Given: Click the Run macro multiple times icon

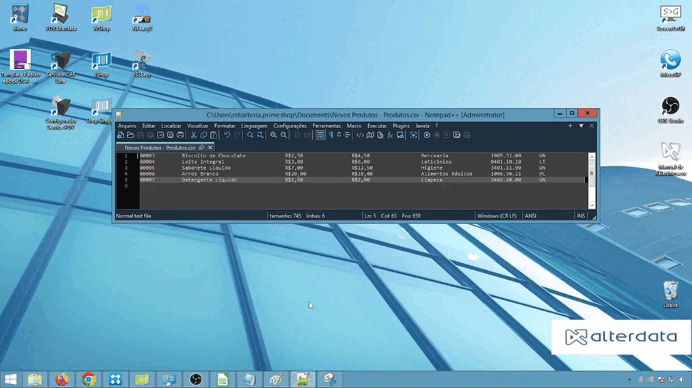Looking at the screenshot, I should coord(457,135).
